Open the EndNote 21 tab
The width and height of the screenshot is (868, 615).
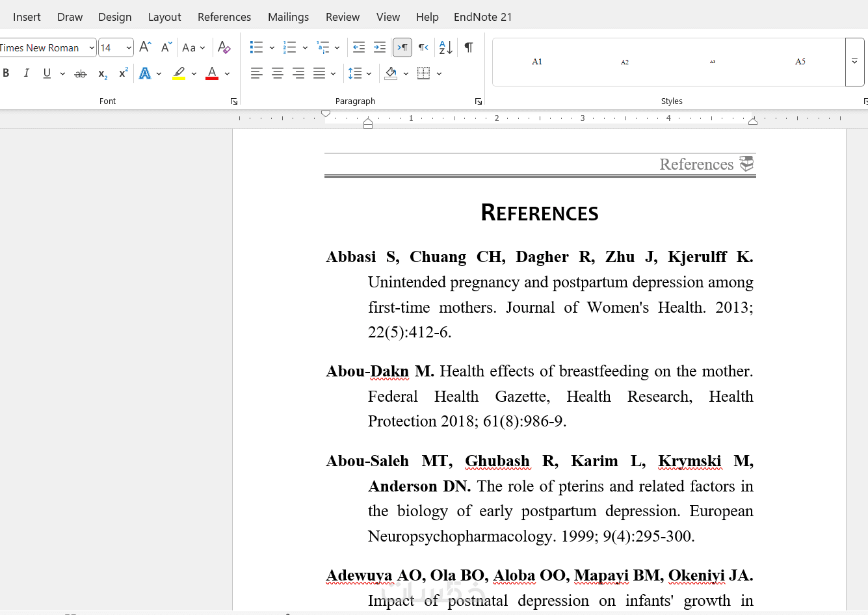tap(482, 17)
